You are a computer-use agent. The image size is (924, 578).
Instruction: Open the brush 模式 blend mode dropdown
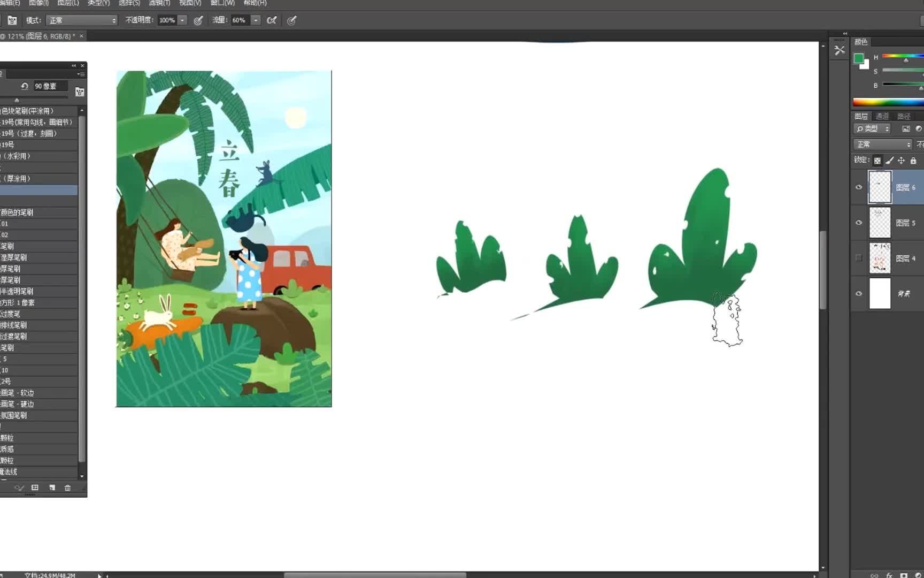(x=82, y=20)
